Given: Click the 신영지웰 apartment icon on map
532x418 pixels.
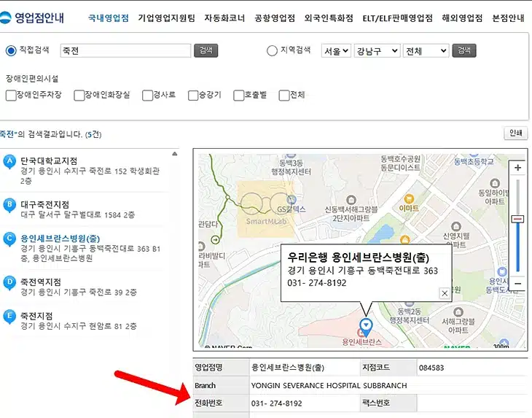Looking at the screenshot, I should [456, 226].
